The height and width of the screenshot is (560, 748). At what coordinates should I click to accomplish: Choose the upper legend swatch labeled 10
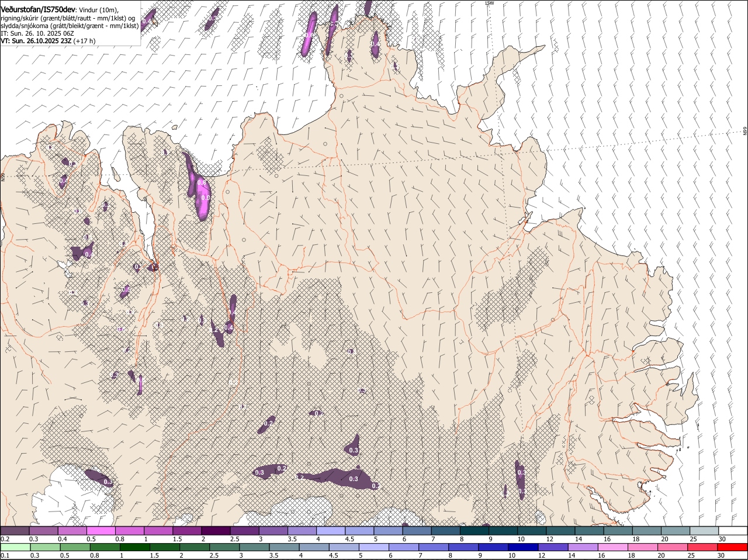pos(531,531)
